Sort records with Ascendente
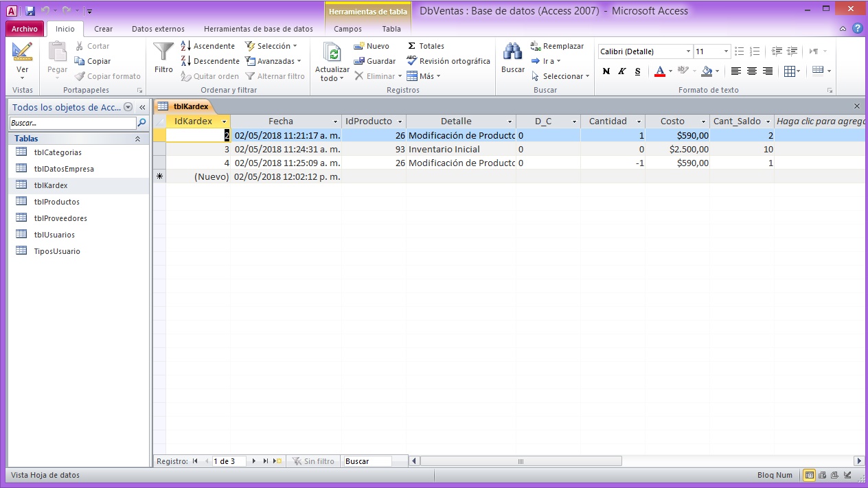The width and height of the screenshot is (868, 488). (207, 46)
